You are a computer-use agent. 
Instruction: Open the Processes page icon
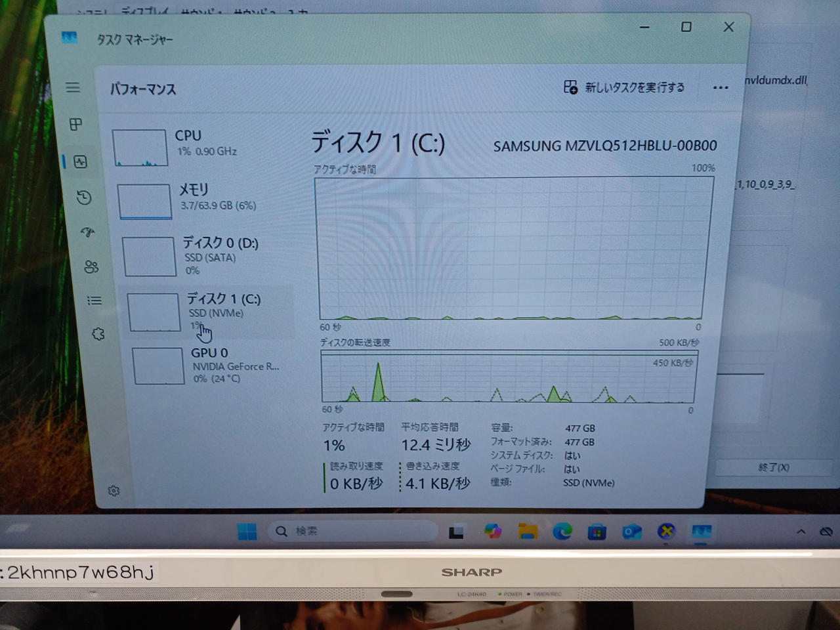76,124
